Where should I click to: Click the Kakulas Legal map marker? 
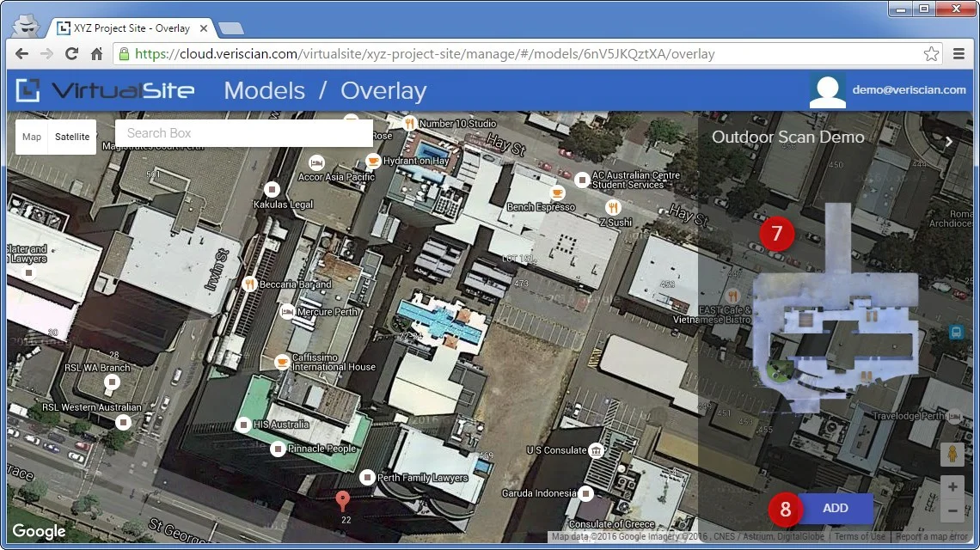click(x=272, y=189)
